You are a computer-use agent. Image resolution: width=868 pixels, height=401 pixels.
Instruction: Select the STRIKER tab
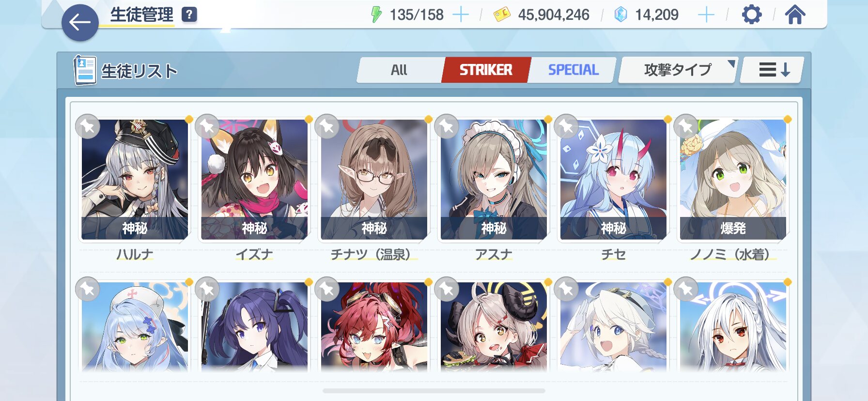tap(486, 70)
